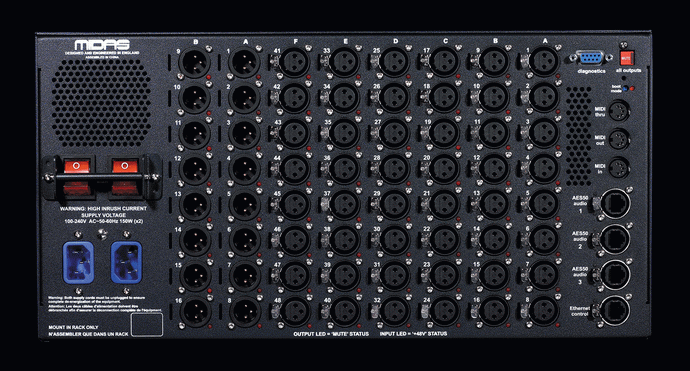Toggle the right red power rocker switch
This screenshot has width=690, height=371.
125,177
